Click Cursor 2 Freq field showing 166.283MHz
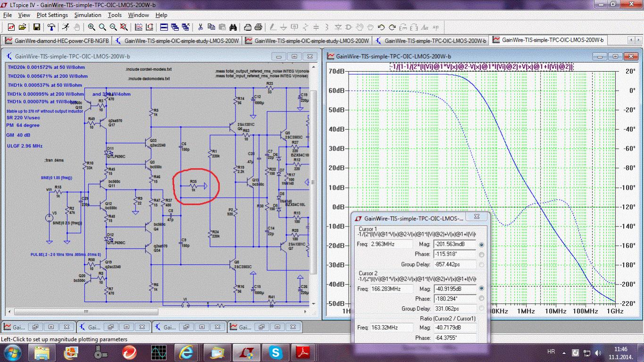 coord(391,288)
